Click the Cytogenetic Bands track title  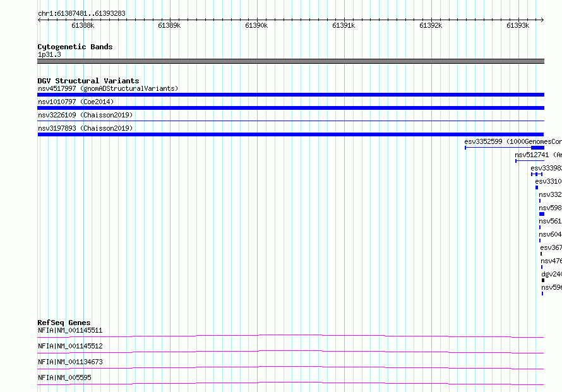75,47
